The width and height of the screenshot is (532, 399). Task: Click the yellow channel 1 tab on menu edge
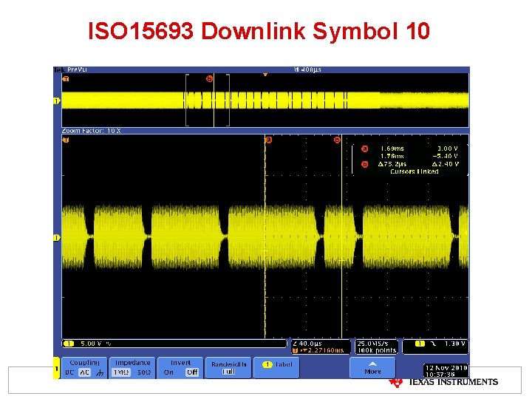56,368
